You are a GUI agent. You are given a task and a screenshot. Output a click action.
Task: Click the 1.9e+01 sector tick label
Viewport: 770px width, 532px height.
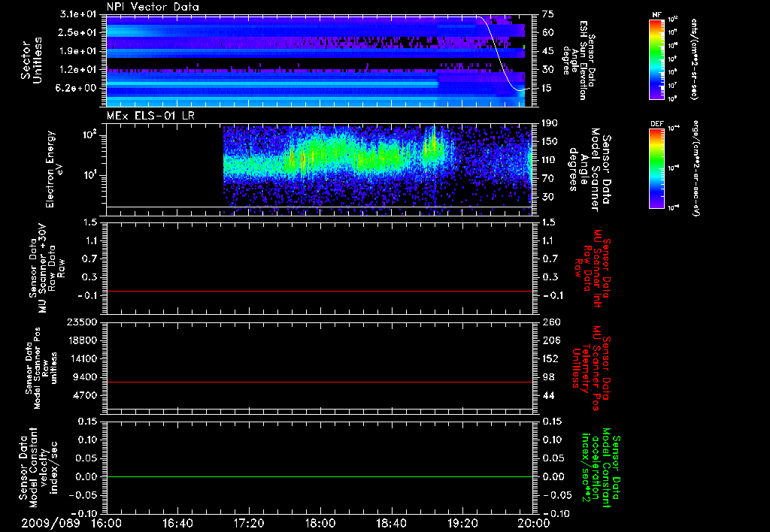pos(78,51)
